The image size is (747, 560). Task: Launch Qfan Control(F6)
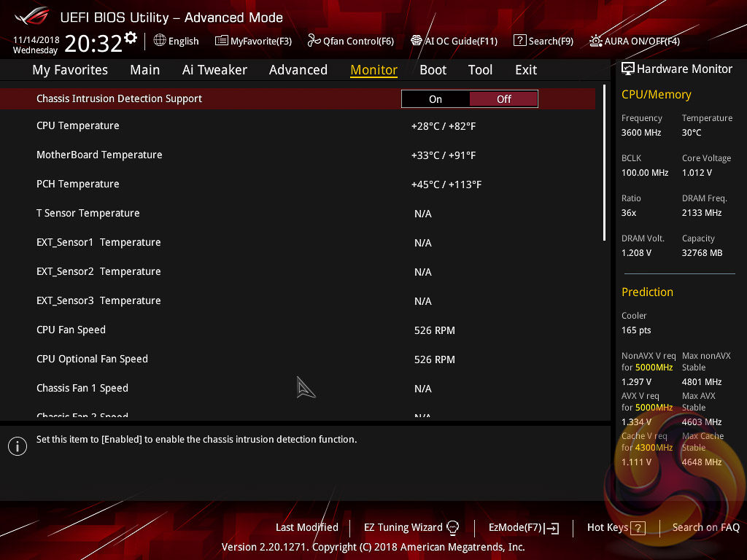pos(351,41)
